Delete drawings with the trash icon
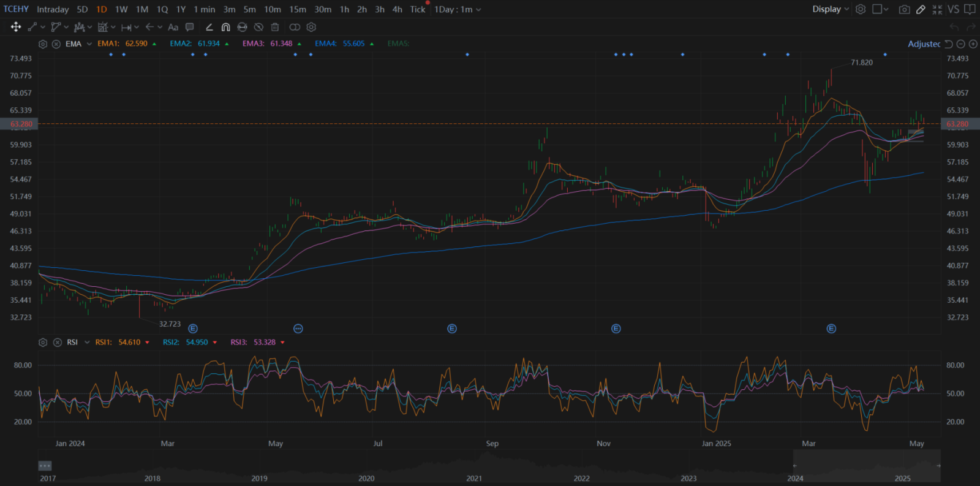This screenshot has height=486, width=980. [x=275, y=27]
